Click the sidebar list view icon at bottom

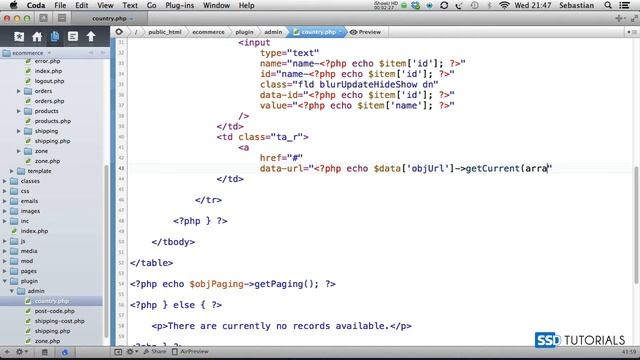click(44, 352)
